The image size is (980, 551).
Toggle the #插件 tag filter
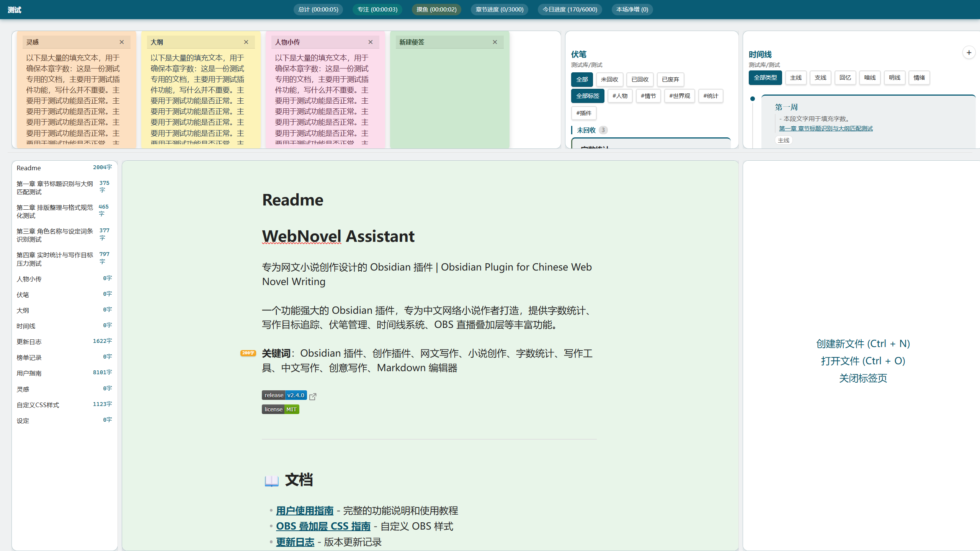coord(584,113)
